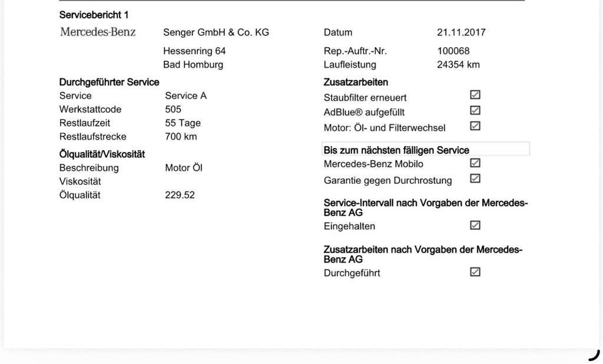Click repair order number 100068

(453, 51)
